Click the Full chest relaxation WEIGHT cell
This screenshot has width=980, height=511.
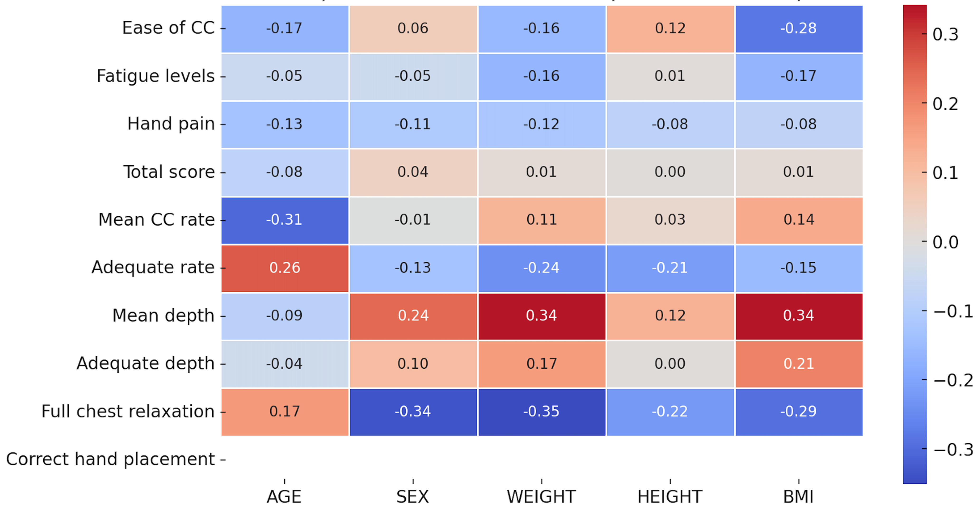[541, 411]
